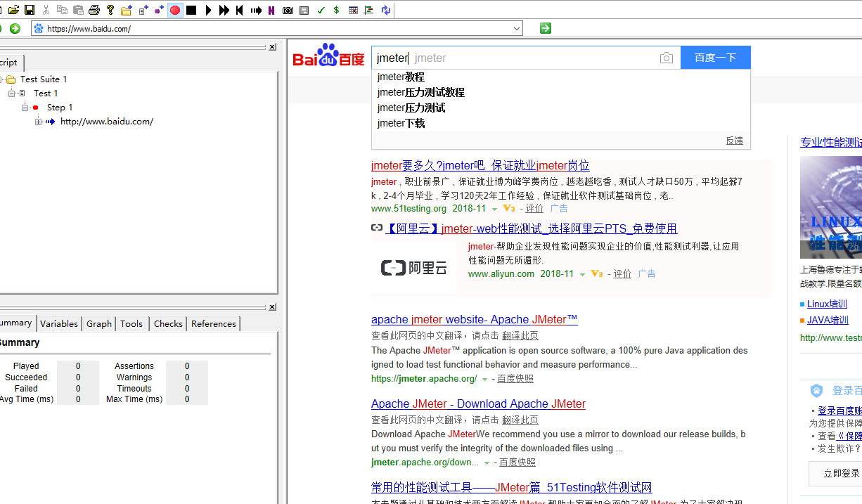Play the script with the single arrow

208,10
